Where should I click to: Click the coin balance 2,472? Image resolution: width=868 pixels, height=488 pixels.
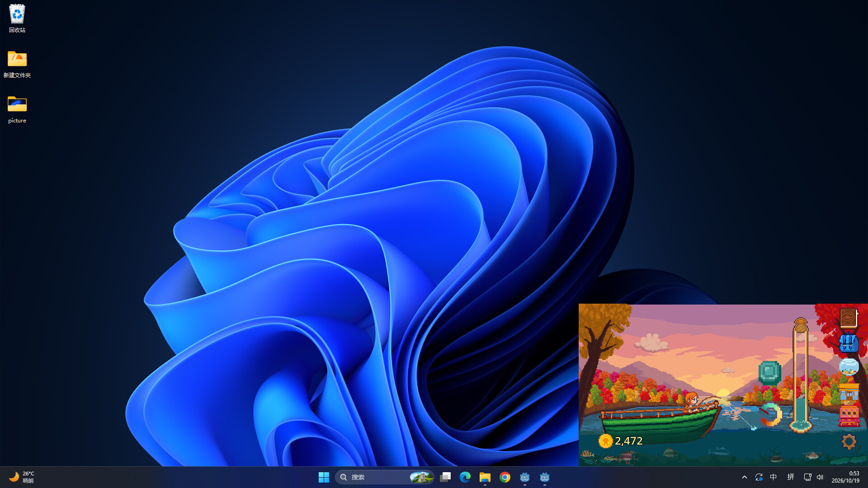click(x=628, y=441)
